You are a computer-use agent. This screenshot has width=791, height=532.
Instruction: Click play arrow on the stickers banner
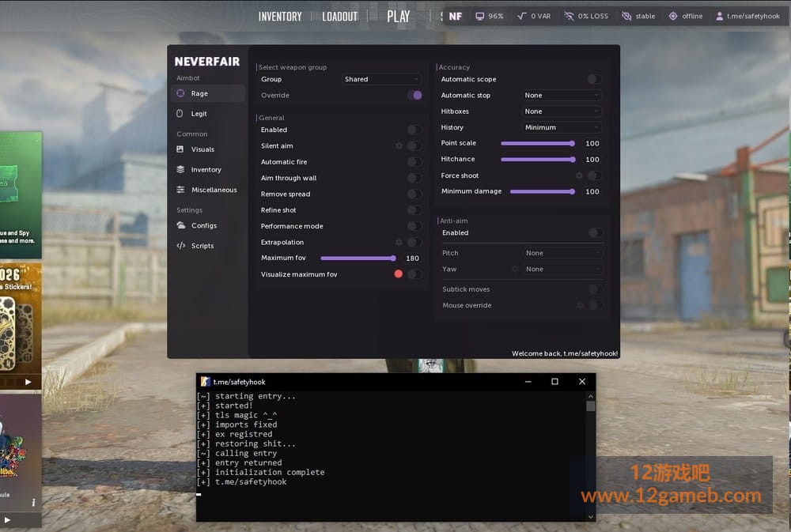tap(28, 382)
